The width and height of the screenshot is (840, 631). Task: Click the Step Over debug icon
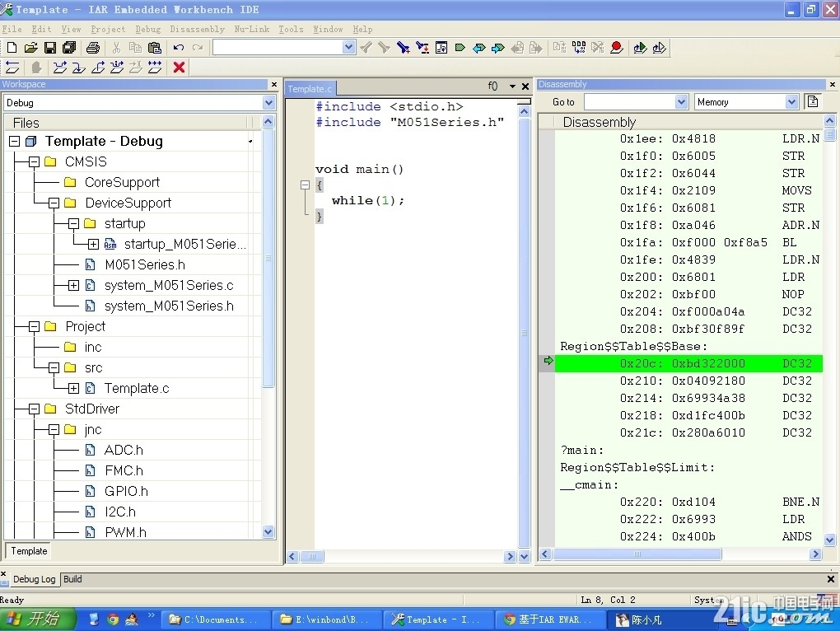click(59, 67)
